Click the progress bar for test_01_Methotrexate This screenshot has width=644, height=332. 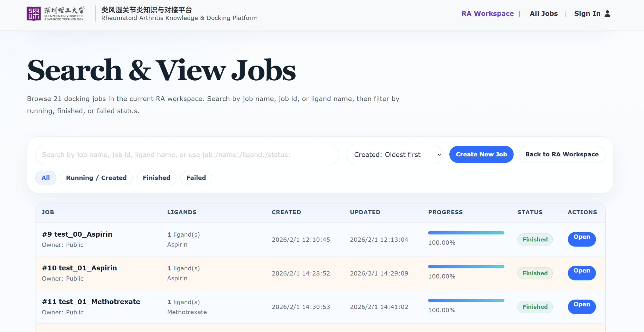tap(466, 300)
